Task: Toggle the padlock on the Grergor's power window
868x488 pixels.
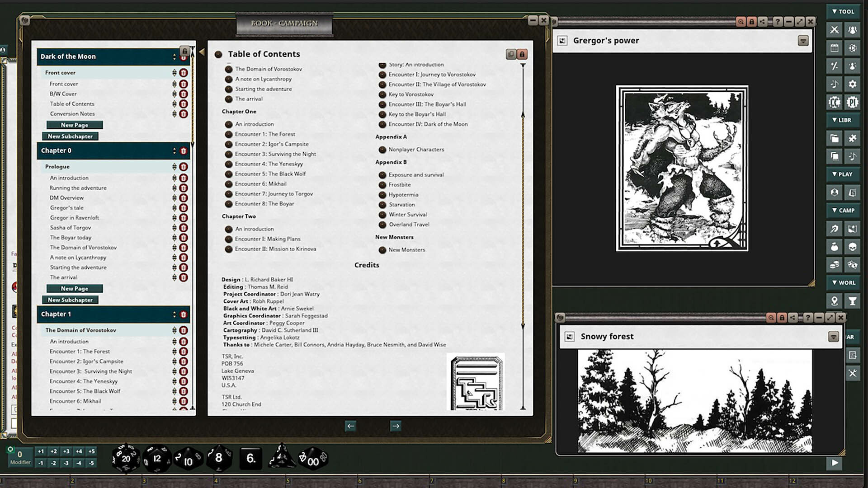Action: tap(751, 22)
